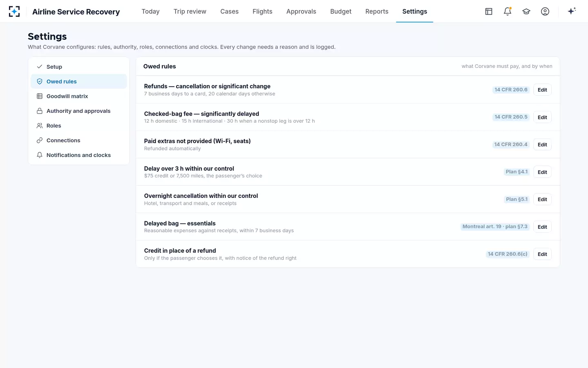This screenshot has height=368, width=588.
Task: Click the Setup checkmark icon in sidebar
Action: click(40, 67)
